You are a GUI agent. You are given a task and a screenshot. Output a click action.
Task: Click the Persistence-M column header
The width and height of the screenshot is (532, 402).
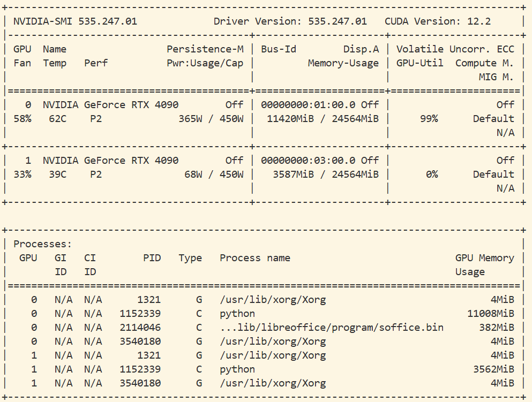coord(205,49)
